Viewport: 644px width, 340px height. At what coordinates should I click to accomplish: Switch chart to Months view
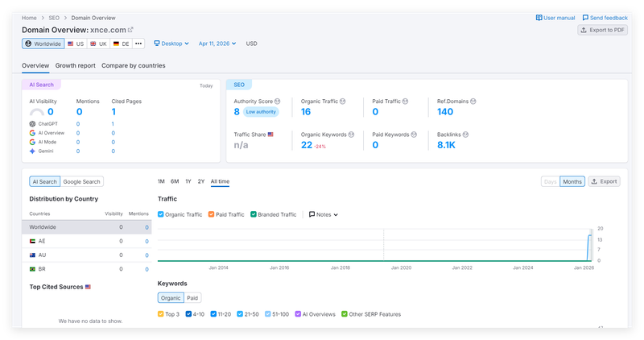coord(572,181)
